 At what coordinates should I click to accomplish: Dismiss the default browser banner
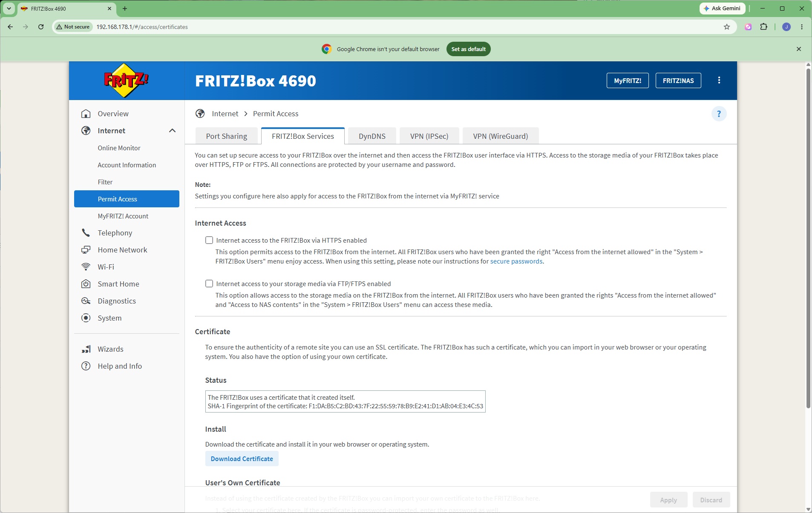799,49
